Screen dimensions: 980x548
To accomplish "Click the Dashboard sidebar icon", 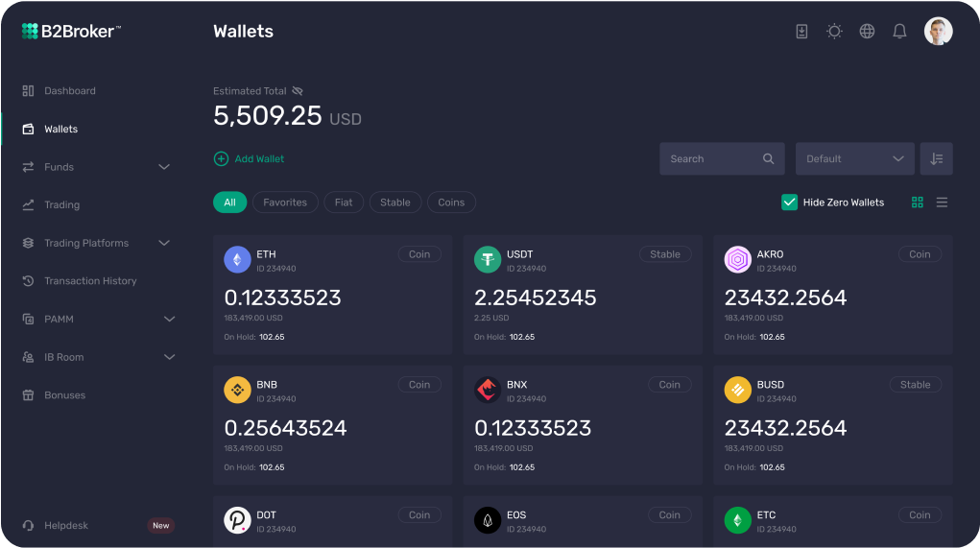I will pos(28,90).
